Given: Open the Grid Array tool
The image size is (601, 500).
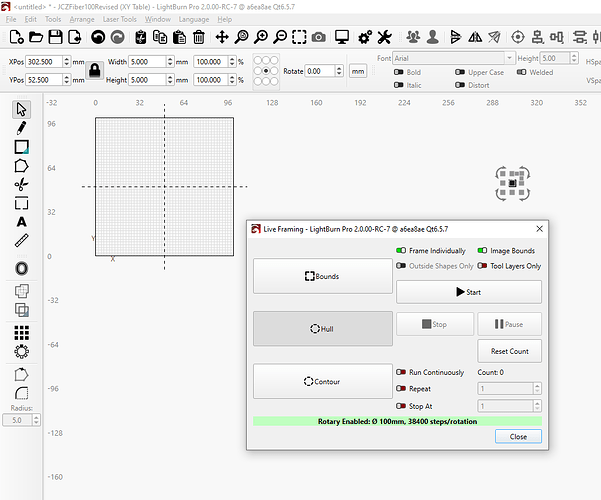Looking at the screenshot, I should (x=21, y=333).
